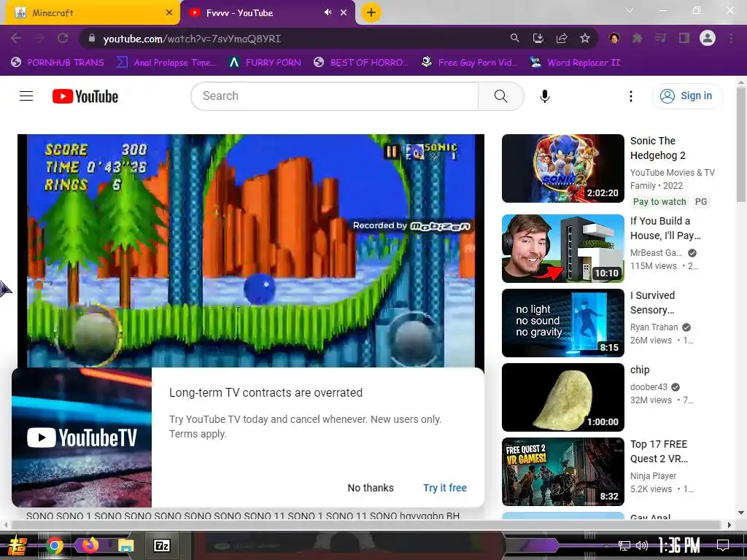
Task: Open Top 17 FREE Quest 2 VR title
Action: (x=659, y=451)
